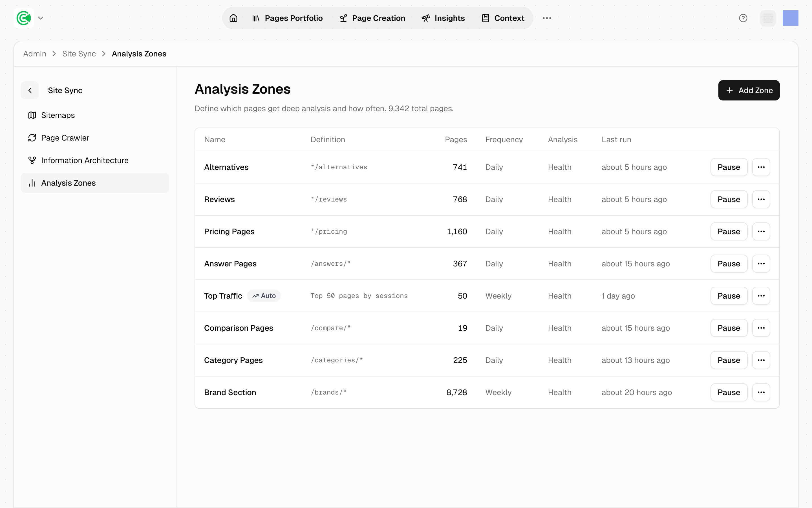This screenshot has width=812, height=508.
Task: Select the Brand Section zone name
Action: [x=230, y=392]
